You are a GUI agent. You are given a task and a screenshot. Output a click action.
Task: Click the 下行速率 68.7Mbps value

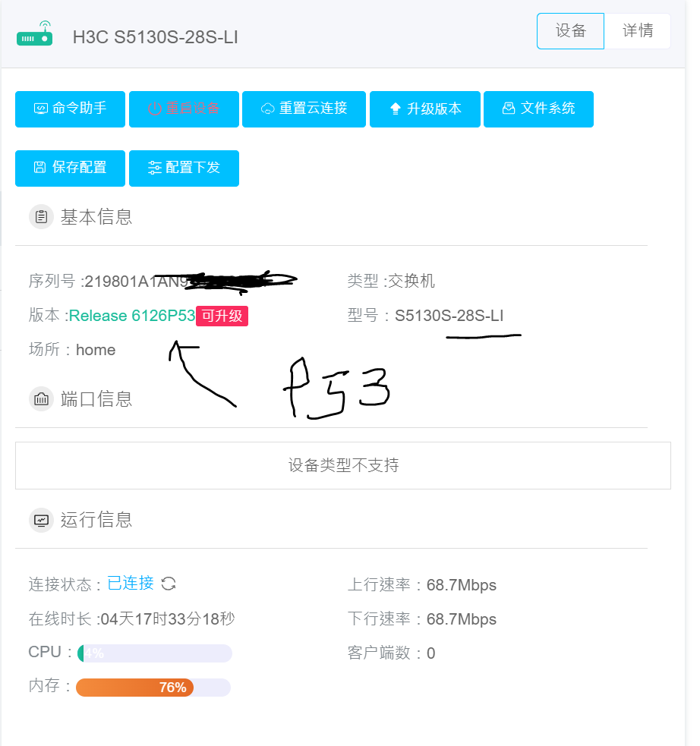(462, 619)
